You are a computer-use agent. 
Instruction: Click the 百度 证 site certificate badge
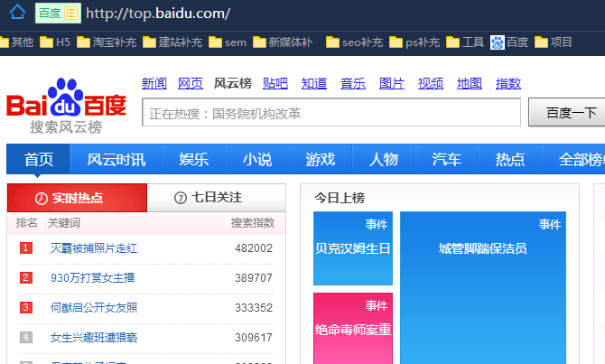pos(59,14)
